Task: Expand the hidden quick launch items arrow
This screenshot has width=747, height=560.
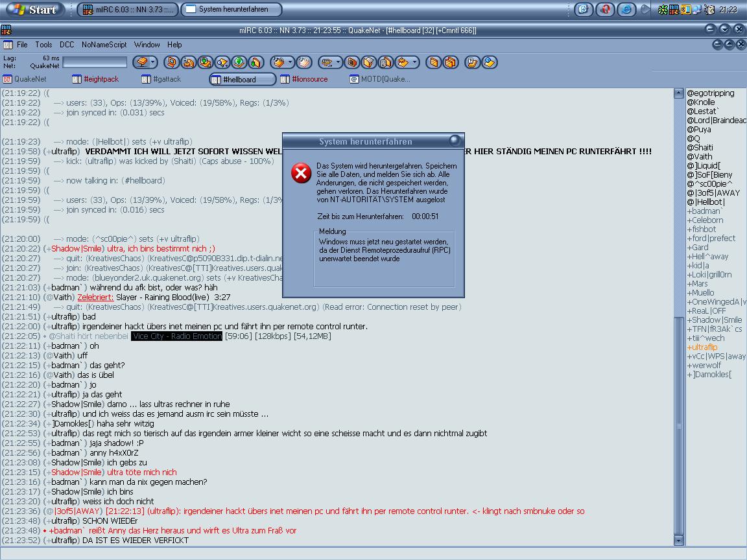Action: click(x=645, y=9)
